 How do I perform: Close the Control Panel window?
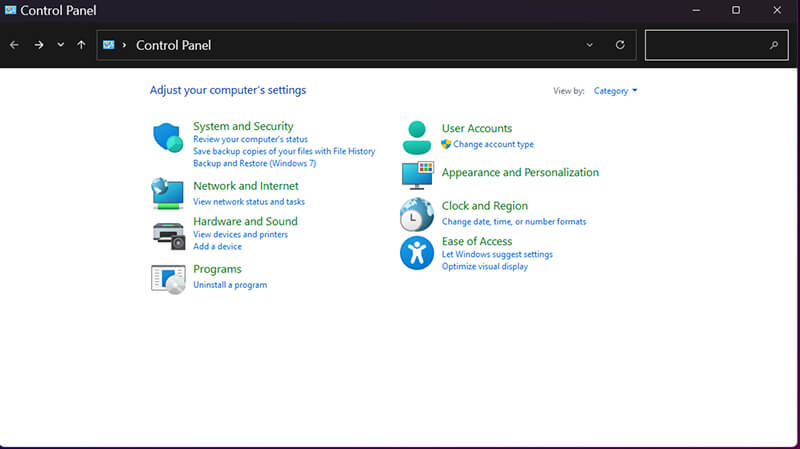pyautogui.click(x=777, y=10)
